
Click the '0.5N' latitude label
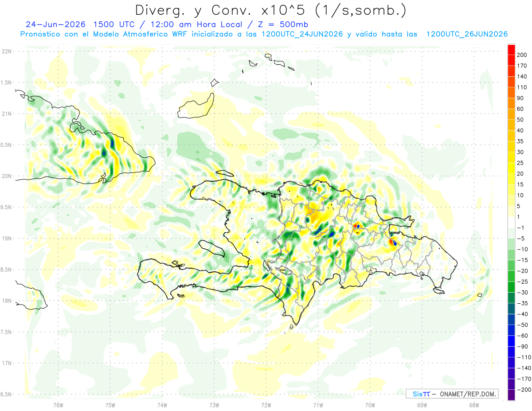tap(6, 145)
